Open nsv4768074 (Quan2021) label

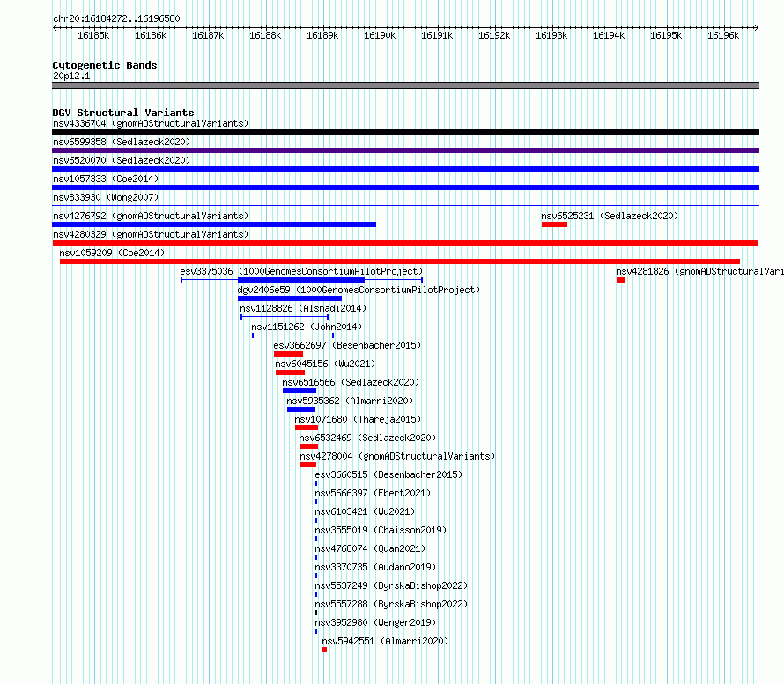(370, 548)
